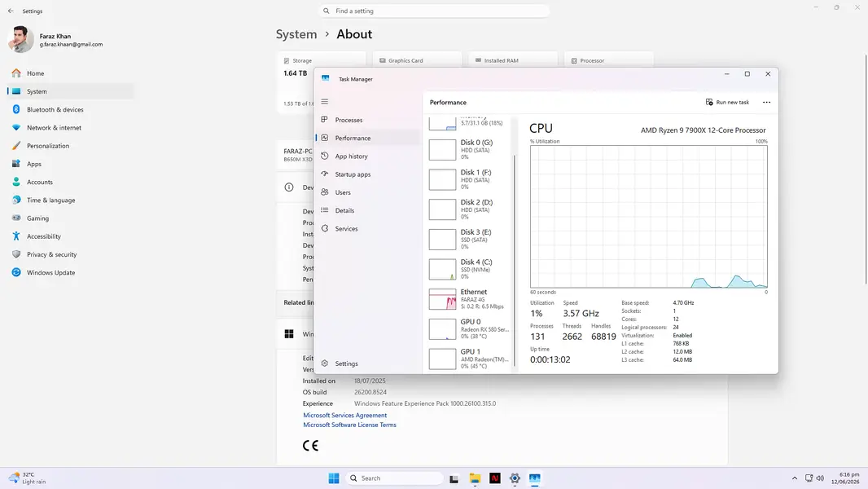Viewport: 868px width, 489px height.
Task: Click the CPU utilization graph
Action: 648,217
